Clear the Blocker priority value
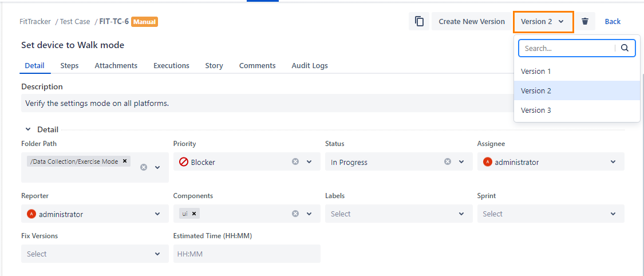This screenshot has height=276, width=644. 295,162
